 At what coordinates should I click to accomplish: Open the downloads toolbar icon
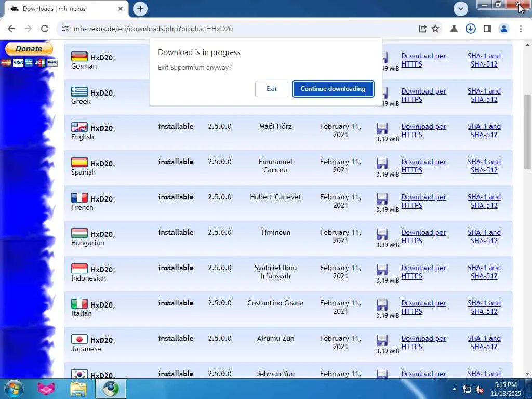(471, 29)
